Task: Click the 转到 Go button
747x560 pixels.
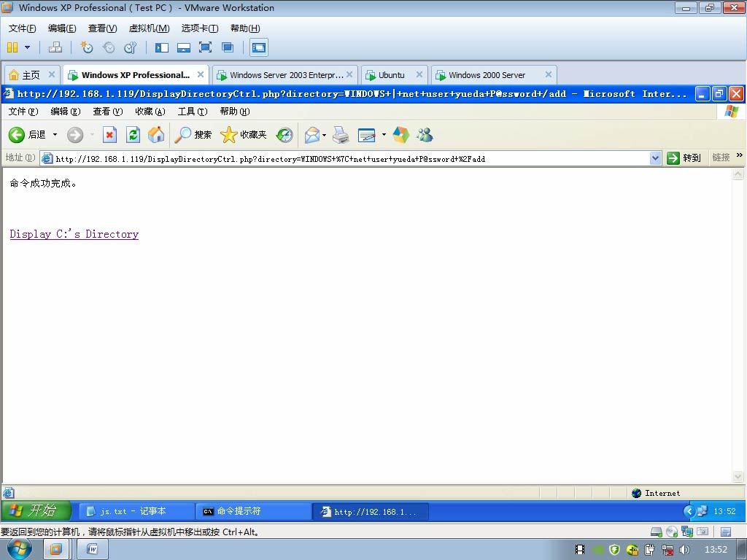Action: coord(684,157)
